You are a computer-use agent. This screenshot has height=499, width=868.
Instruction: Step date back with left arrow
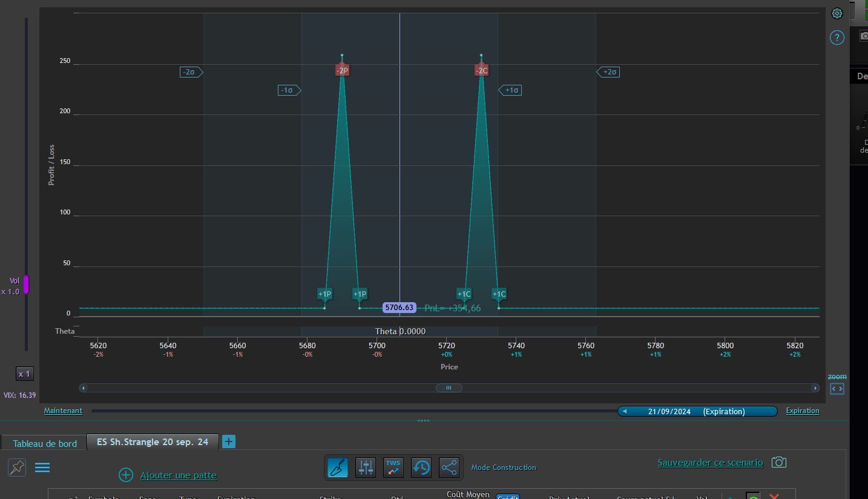[x=625, y=411]
